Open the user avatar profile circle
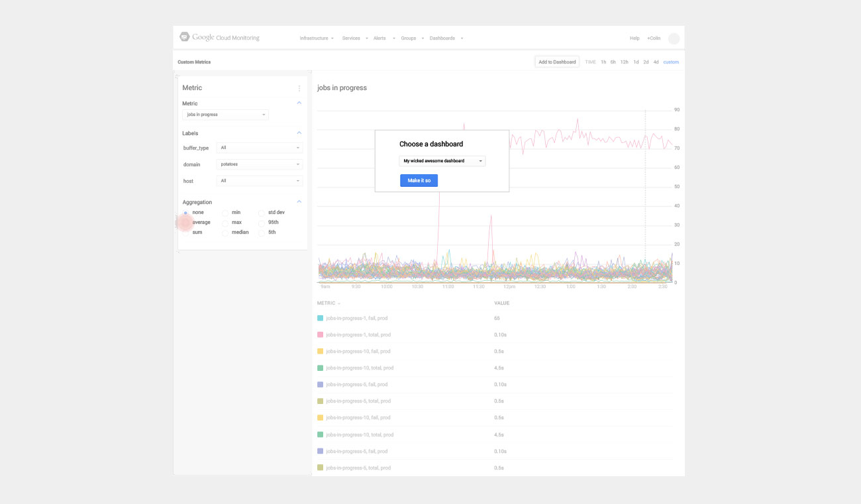The width and height of the screenshot is (861, 504). point(674,38)
